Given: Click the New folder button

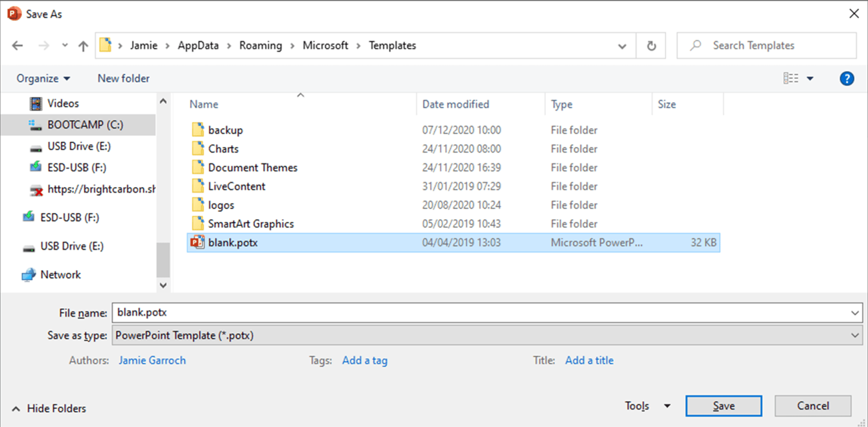Looking at the screenshot, I should [123, 79].
